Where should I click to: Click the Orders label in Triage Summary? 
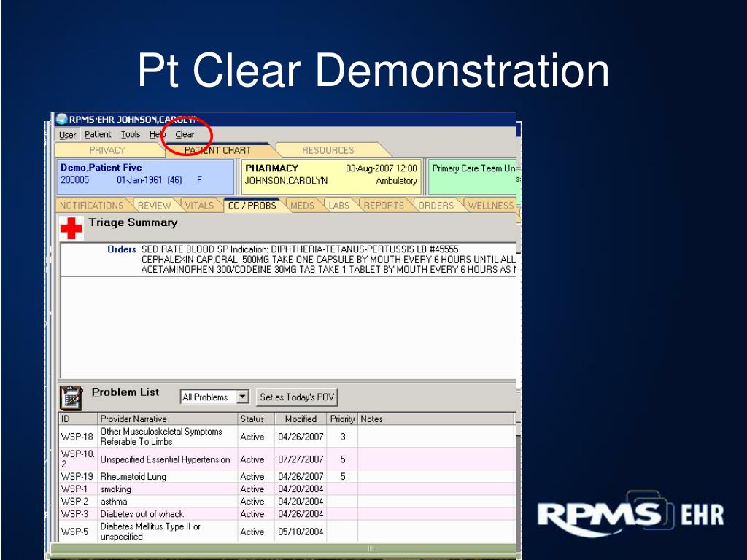tap(122, 249)
